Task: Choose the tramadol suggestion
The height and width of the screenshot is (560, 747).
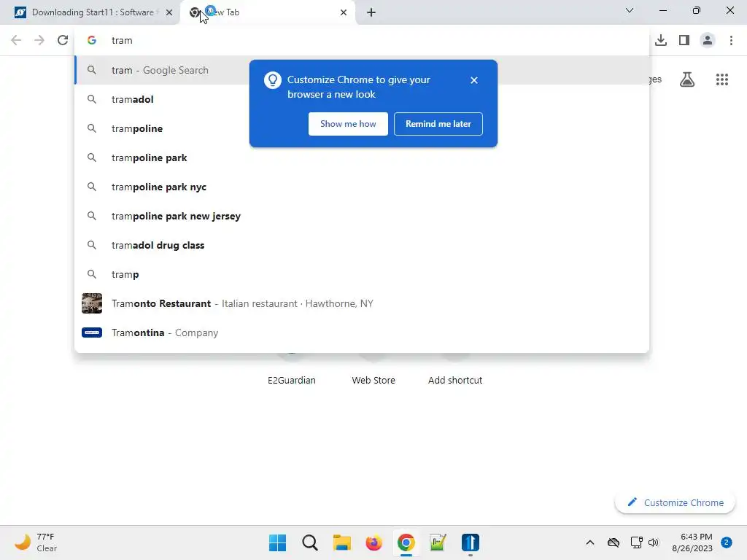Action: 362,99
